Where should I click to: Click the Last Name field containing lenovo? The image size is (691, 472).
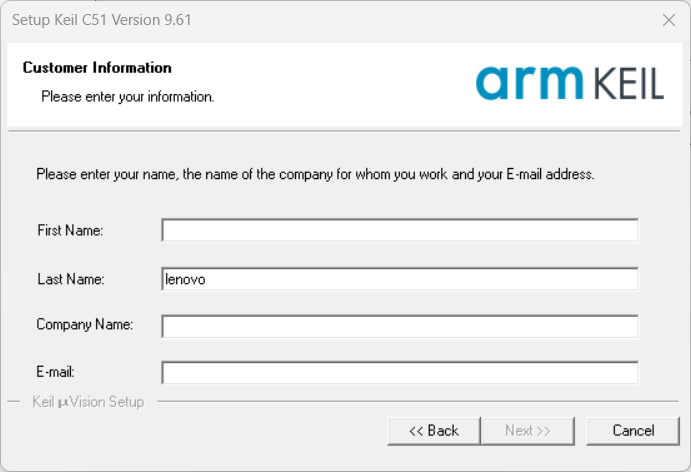[x=399, y=280]
